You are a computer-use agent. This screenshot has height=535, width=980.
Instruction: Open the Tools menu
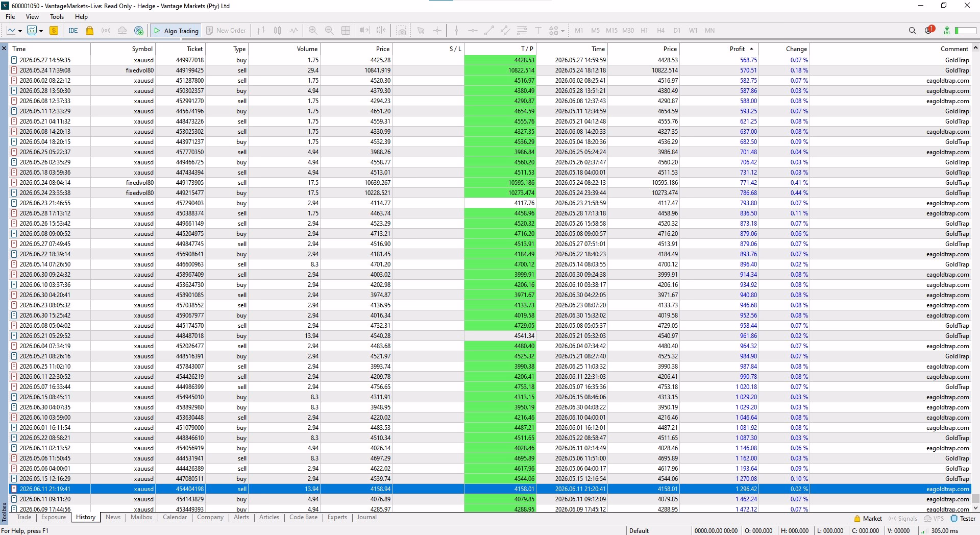point(57,17)
